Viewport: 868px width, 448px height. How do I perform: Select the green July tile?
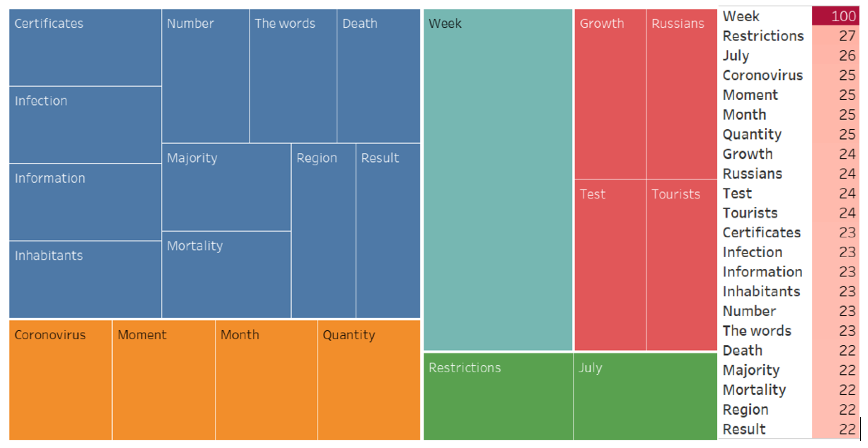645,396
